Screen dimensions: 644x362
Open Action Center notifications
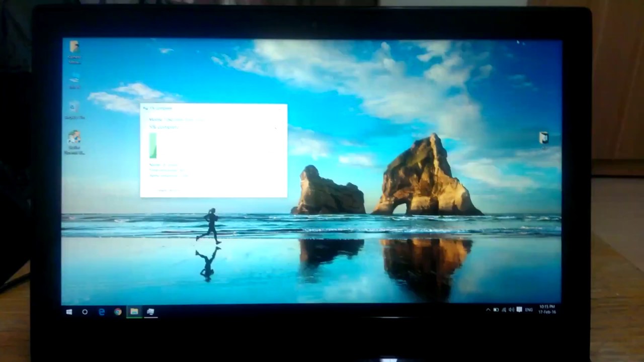(x=519, y=310)
